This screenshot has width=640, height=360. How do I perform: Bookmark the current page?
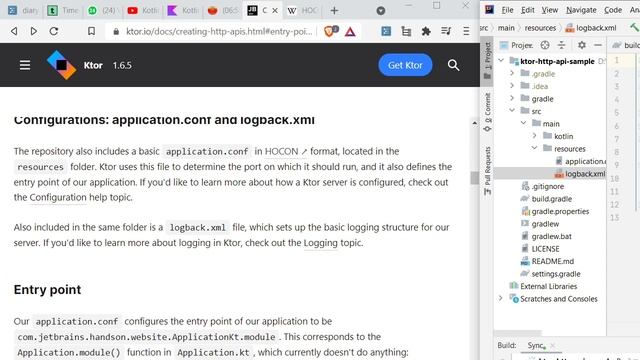91,31
